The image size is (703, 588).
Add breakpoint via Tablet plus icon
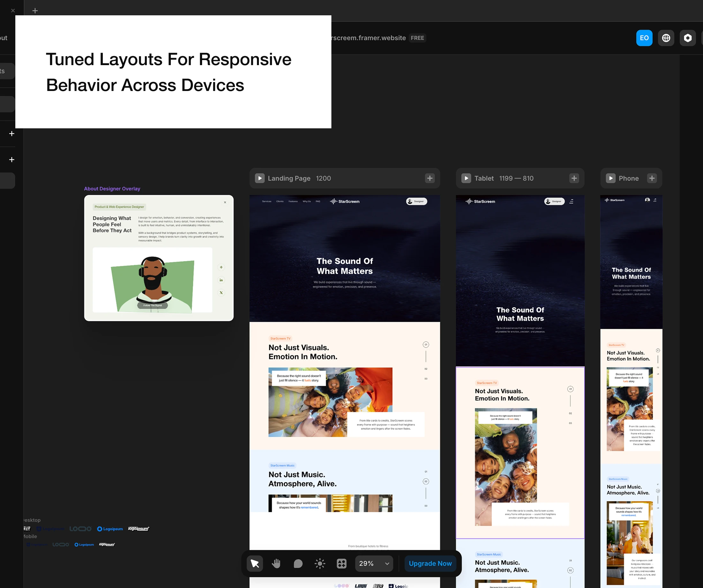574,178
